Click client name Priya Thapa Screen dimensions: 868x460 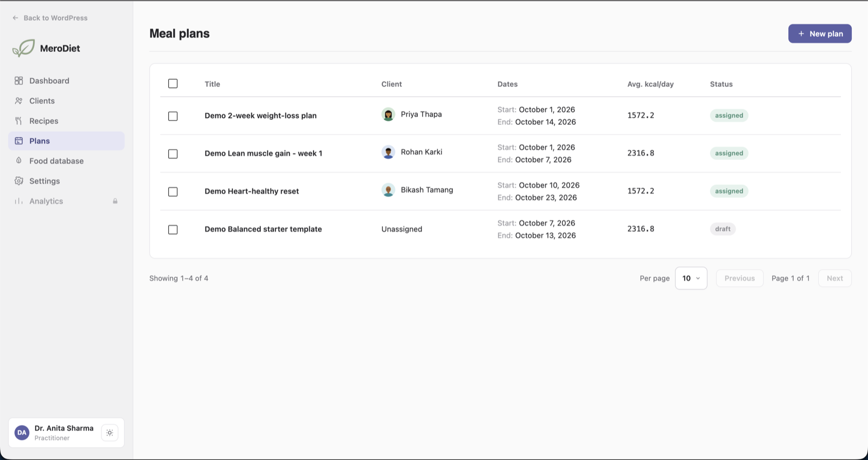point(421,114)
